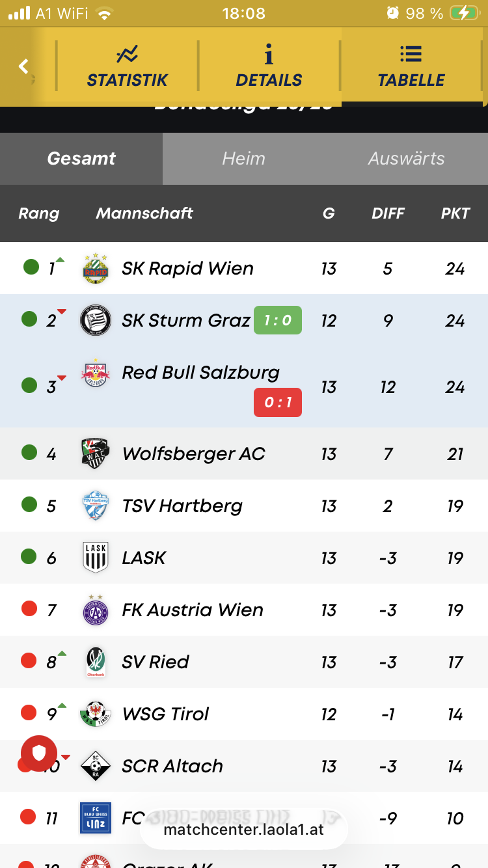Tap the SK Rapid Wien club crest

[96, 268]
